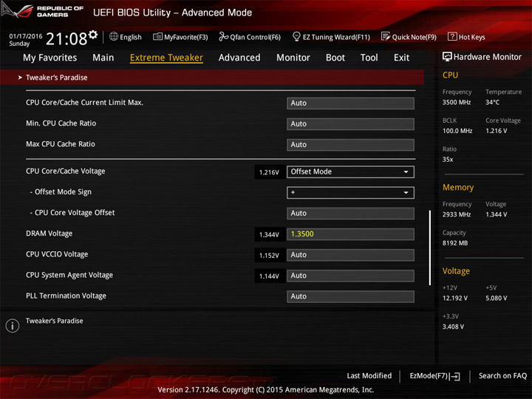Go to the Boot tab

[335, 58]
